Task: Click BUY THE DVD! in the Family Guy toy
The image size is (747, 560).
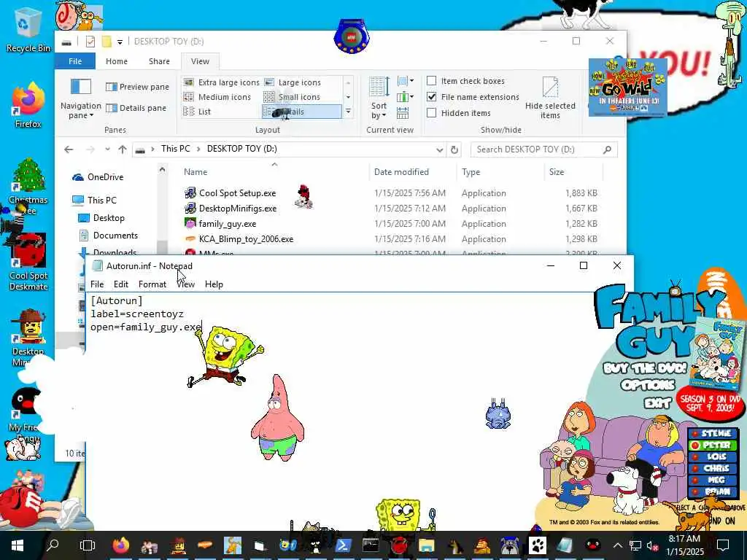Action: [645, 368]
